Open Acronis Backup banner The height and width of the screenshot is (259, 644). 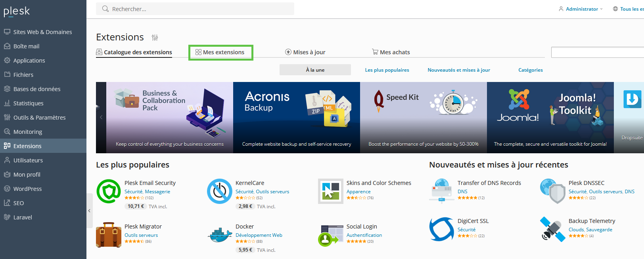(x=297, y=118)
